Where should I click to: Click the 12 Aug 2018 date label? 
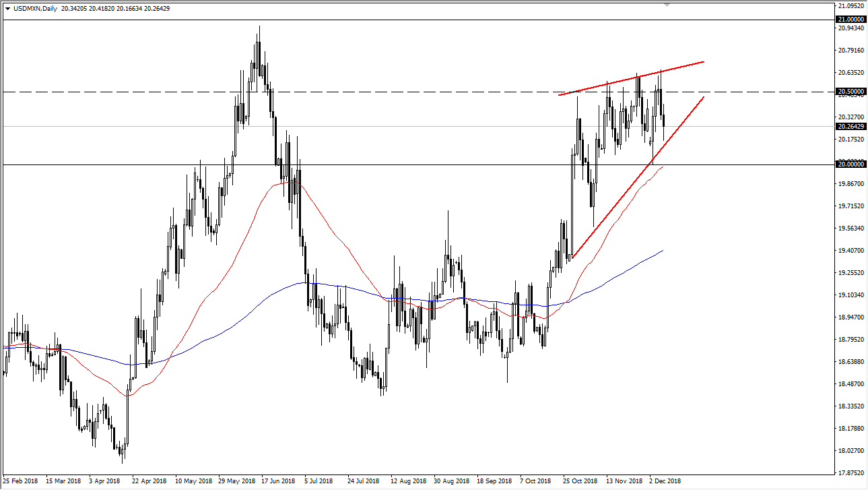tap(407, 481)
